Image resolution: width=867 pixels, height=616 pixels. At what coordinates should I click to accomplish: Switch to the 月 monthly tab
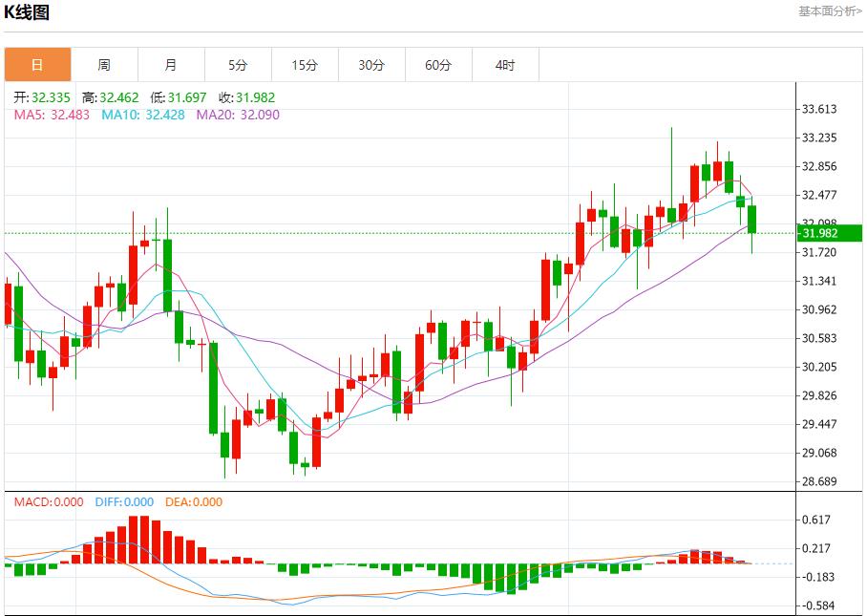(x=171, y=65)
